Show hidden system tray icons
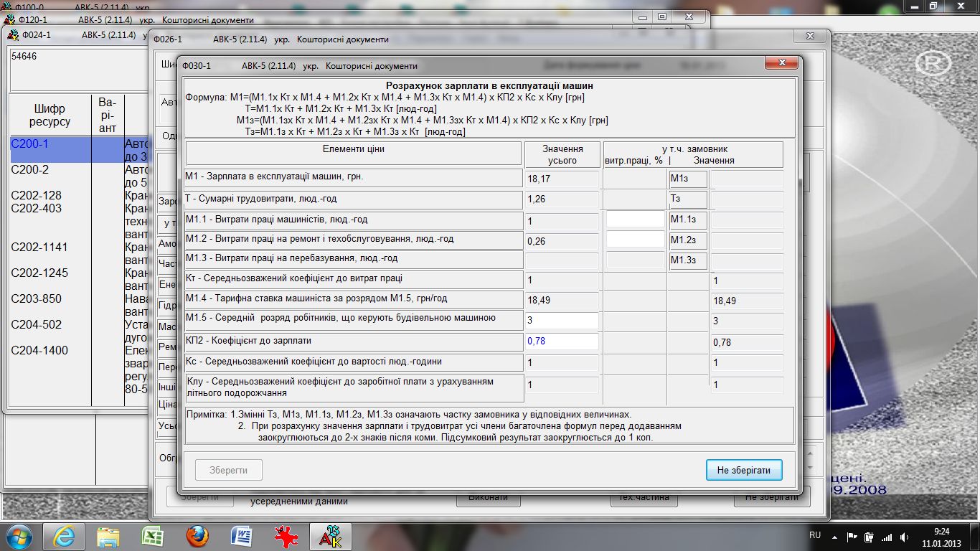Image resolution: width=980 pixels, height=551 pixels. point(835,537)
